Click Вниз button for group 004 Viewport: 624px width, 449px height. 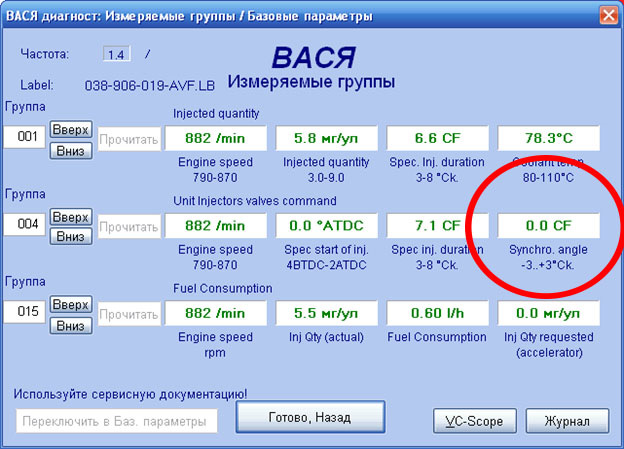71,236
